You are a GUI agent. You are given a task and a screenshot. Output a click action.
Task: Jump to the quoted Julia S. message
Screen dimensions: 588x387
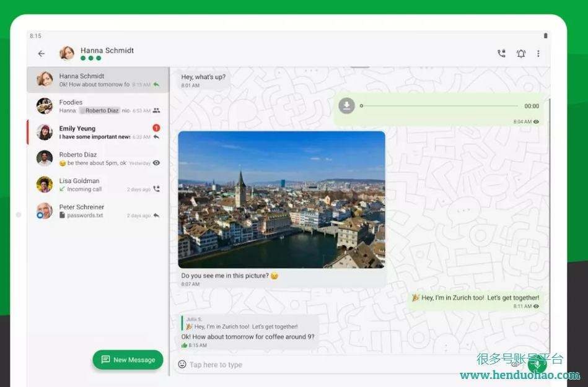pos(240,323)
